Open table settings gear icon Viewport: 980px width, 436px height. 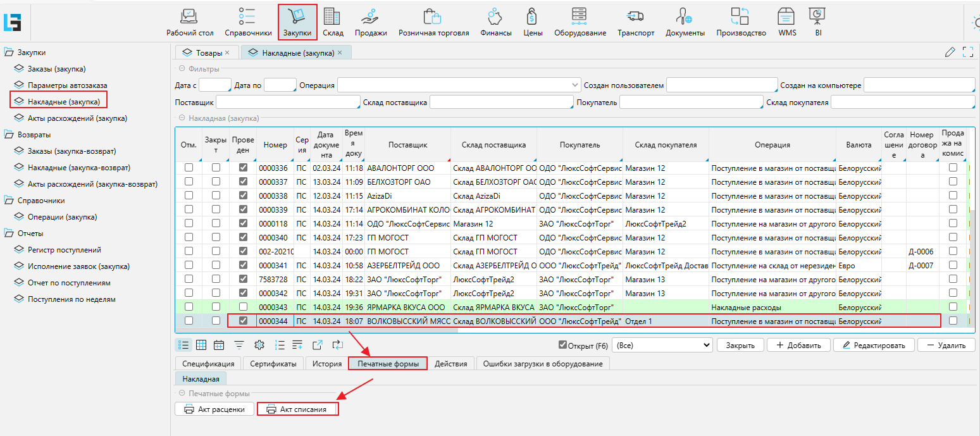pos(259,345)
